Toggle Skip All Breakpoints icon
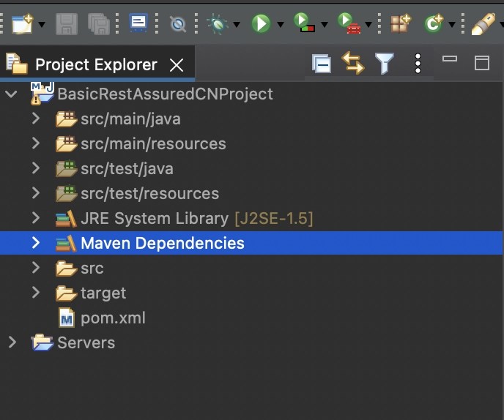 coord(177,24)
